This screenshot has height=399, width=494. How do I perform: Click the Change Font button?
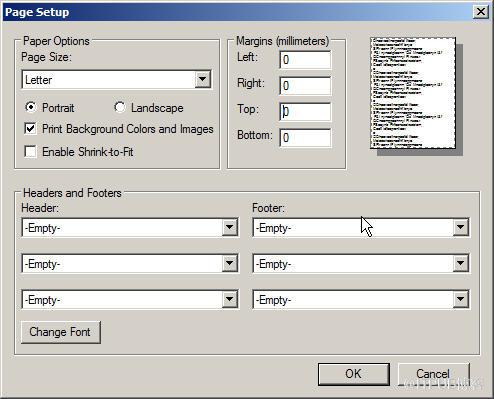[x=61, y=332]
